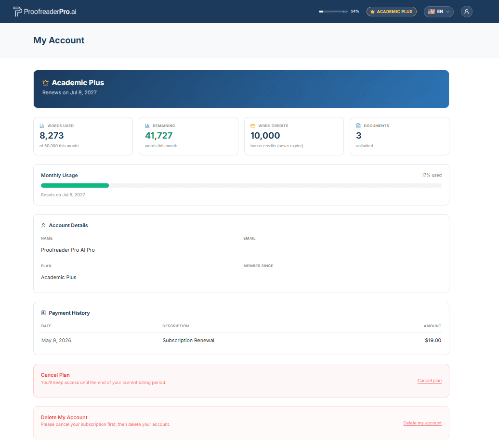This screenshot has width=499, height=448.
Task: Open the user profile icon
Action: coord(467,12)
